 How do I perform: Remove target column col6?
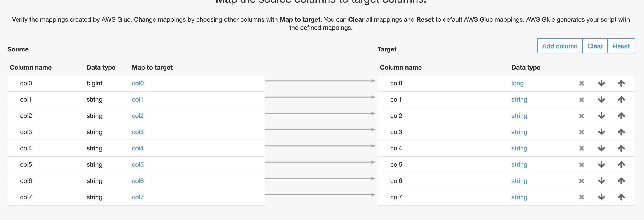tap(581, 181)
